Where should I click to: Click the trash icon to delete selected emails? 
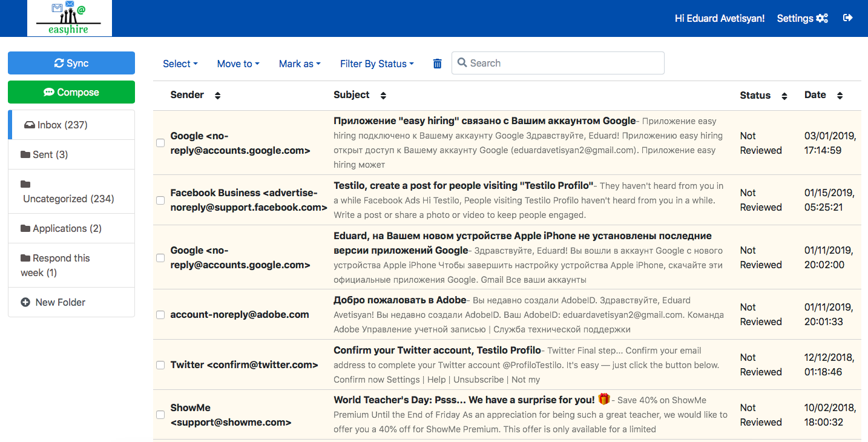tap(437, 63)
